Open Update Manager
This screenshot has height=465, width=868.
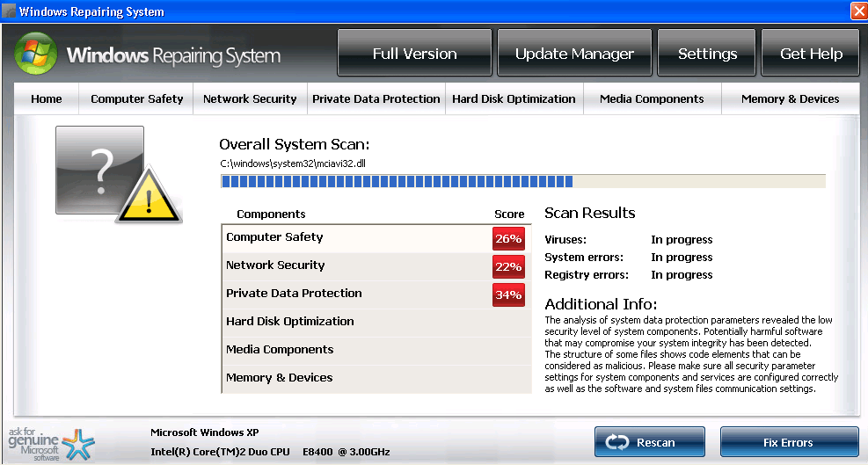574,54
